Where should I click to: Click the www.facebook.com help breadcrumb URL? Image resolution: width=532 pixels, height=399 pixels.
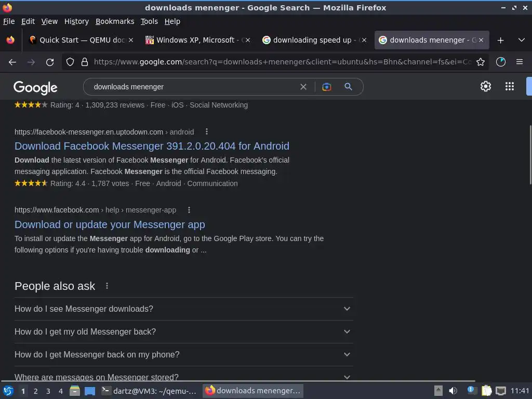(96, 210)
